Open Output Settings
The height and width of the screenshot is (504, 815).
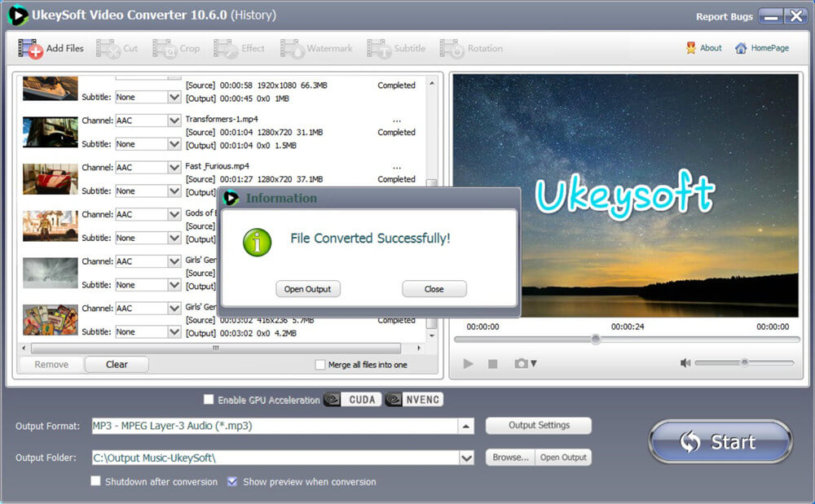[x=539, y=425]
